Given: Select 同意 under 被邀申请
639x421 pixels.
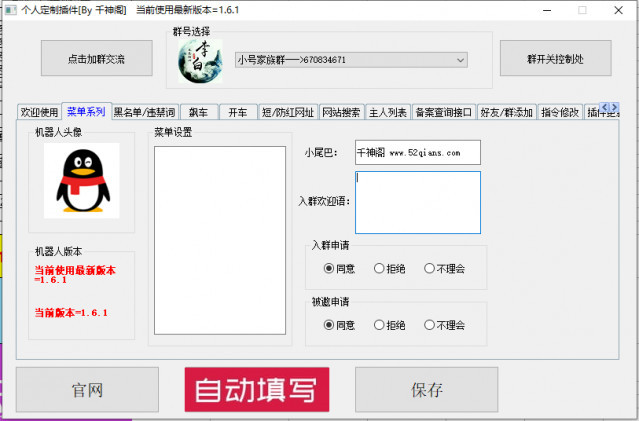Looking at the screenshot, I should point(339,325).
